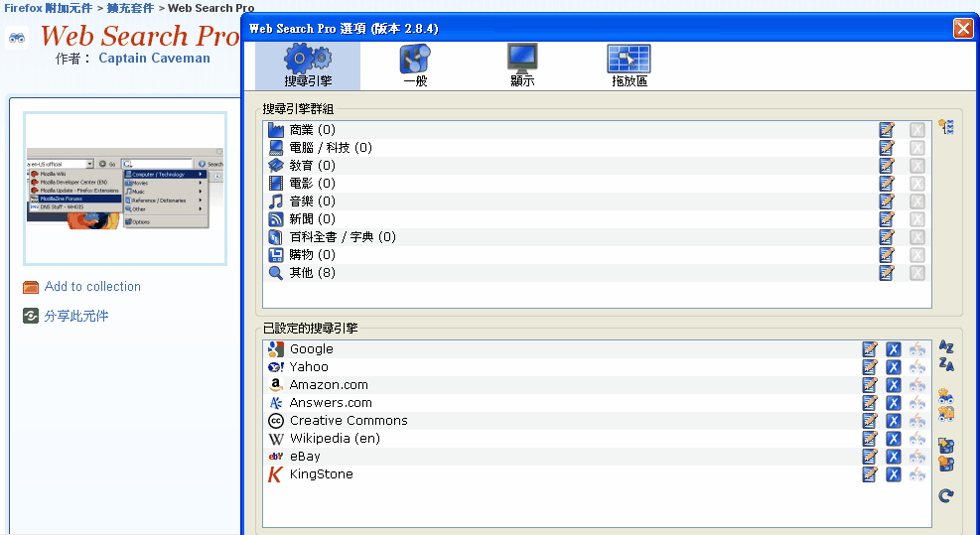
Task: Delete the Yahoo search engine
Action: [893, 367]
